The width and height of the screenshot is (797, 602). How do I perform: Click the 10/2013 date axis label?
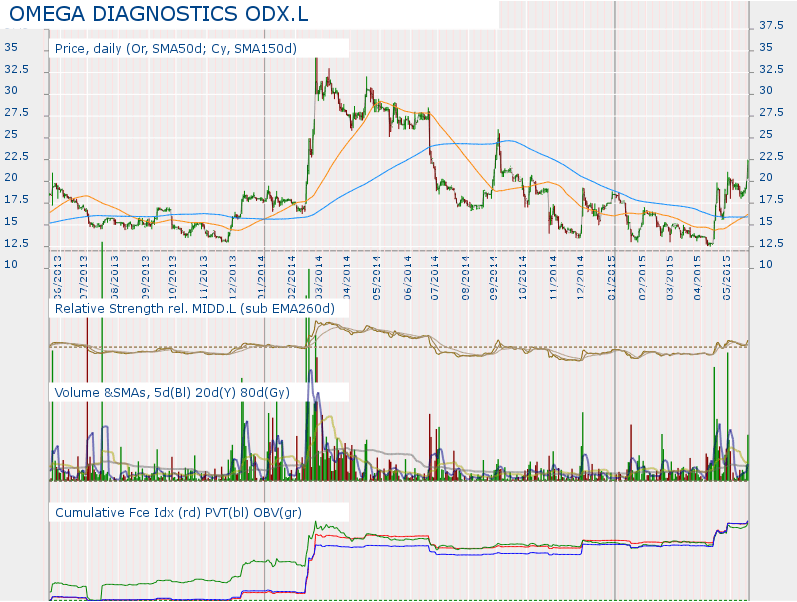pyautogui.click(x=173, y=278)
